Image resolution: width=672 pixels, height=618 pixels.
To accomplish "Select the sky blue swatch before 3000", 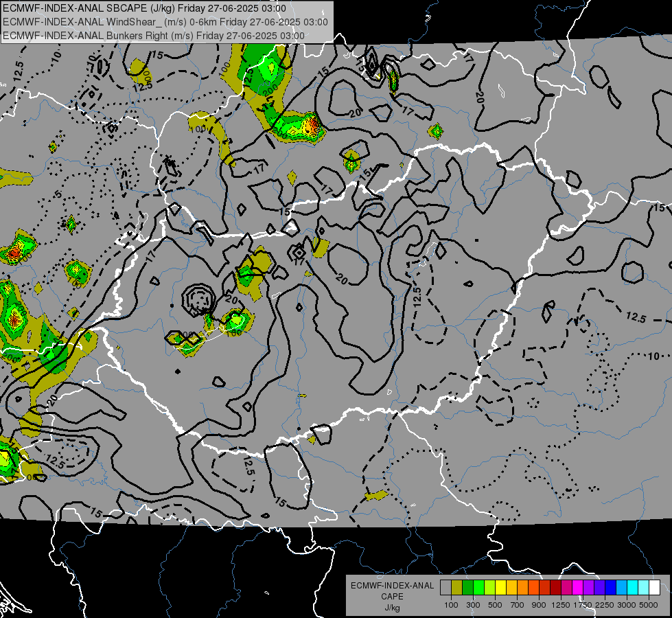I will 621,587.
